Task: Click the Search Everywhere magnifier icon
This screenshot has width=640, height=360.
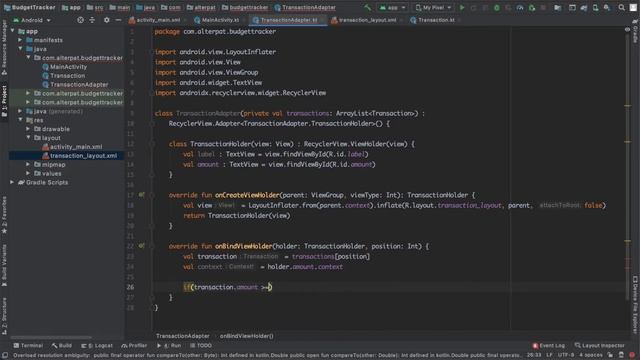Action: (621, 7)
